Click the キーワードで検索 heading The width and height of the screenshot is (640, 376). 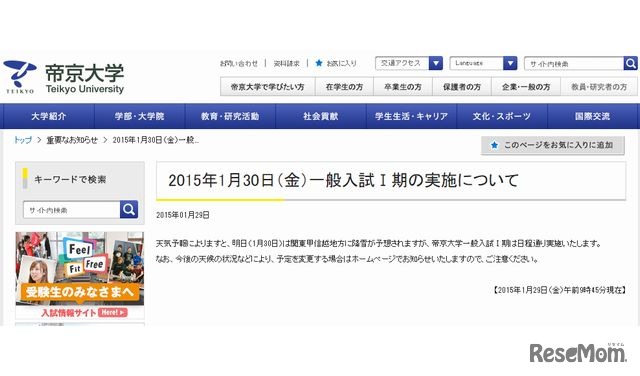coord(70,179)
